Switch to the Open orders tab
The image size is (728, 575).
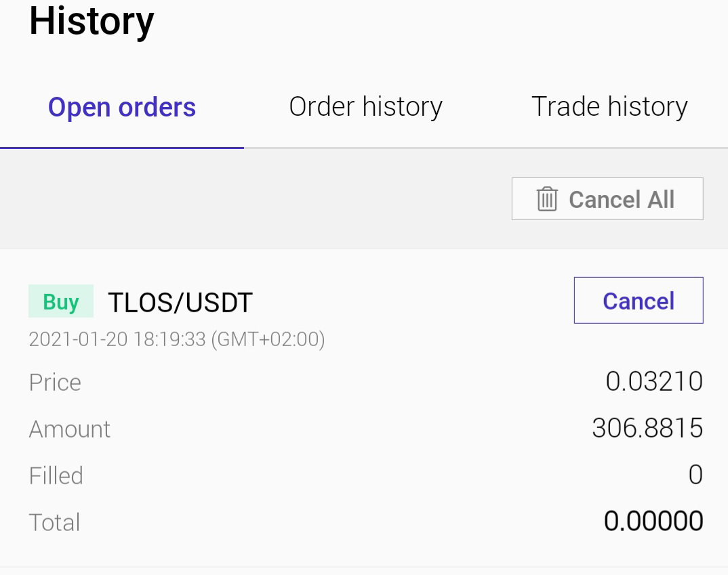click(x=122, y=107)
